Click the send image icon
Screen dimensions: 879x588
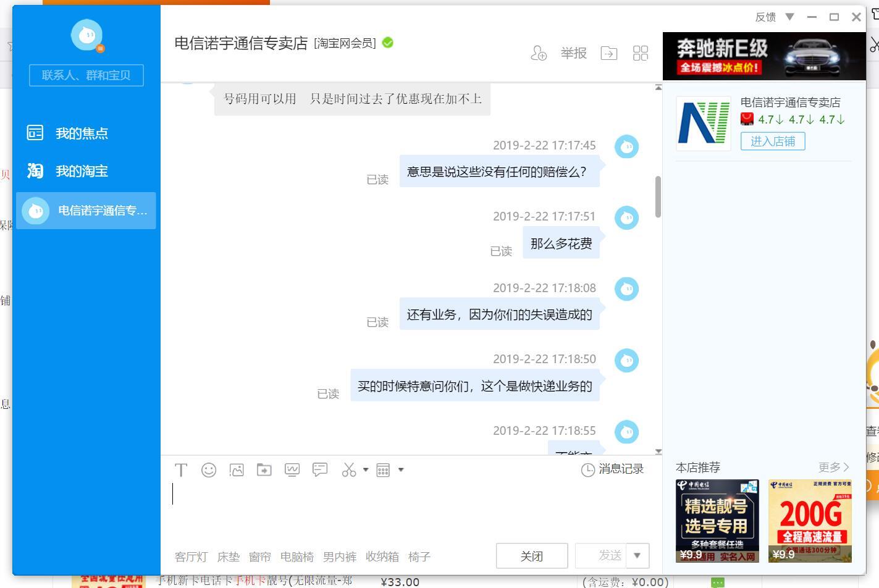[237, 470]
